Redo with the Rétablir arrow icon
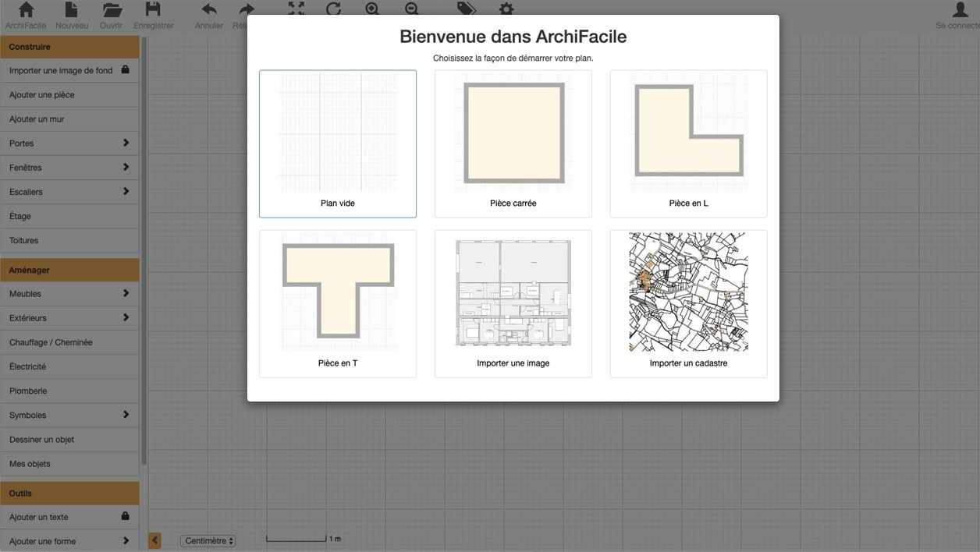 click(x=247, y=9)
